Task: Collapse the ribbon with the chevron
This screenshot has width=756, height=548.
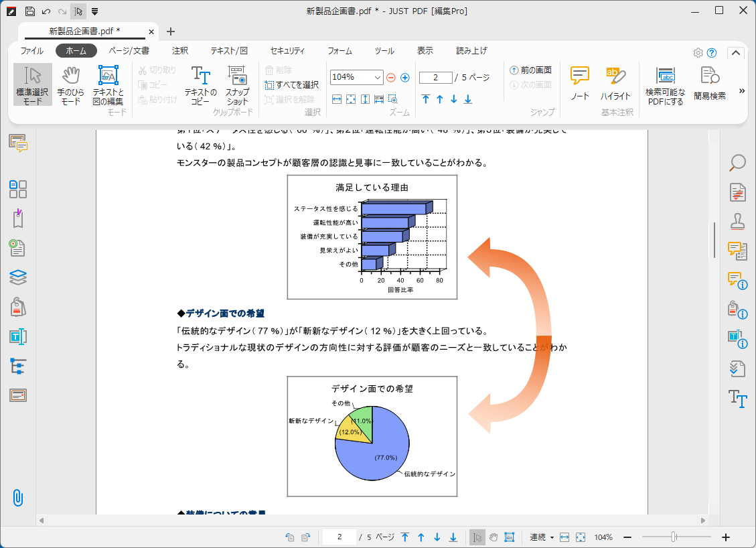Action: click(736, 53)
